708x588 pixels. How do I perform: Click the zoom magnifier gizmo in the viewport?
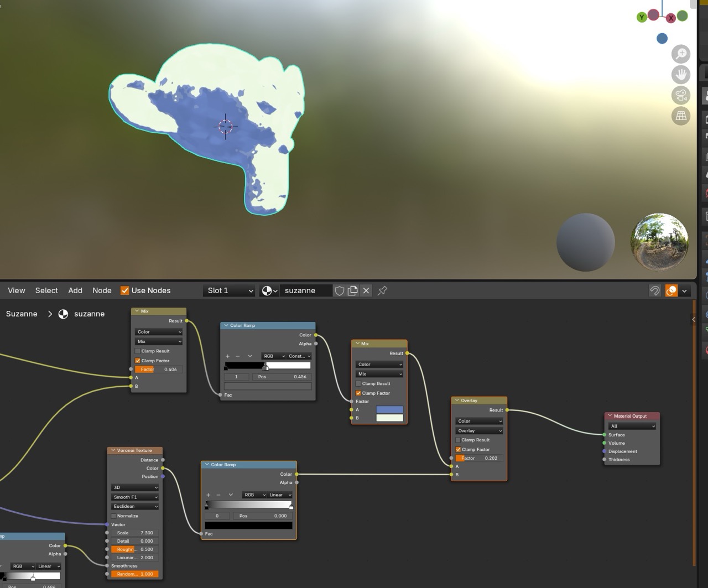(x=681, y=54)
